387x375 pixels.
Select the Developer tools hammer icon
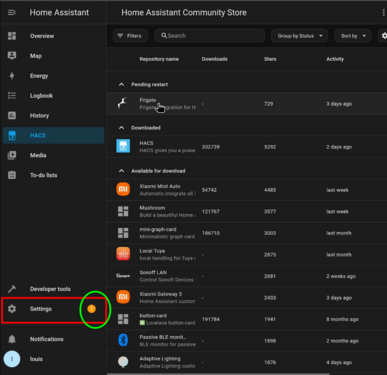coord(12,289)
